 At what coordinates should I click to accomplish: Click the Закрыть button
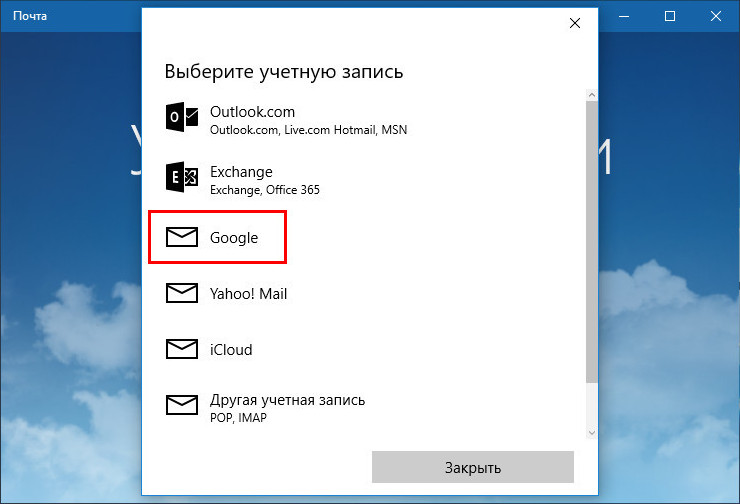point(473,467)
